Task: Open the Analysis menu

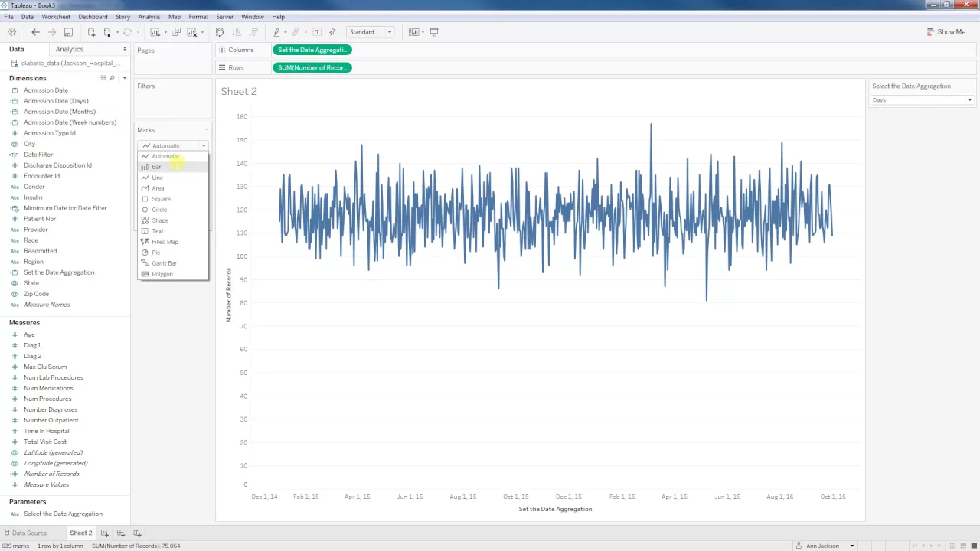Action: click(149, 17)
